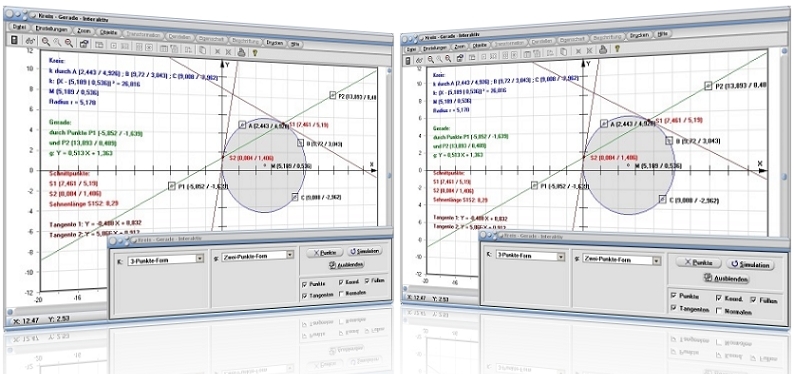
Task: Open Zoom menu in right window
Action: (x=460, y=47)
